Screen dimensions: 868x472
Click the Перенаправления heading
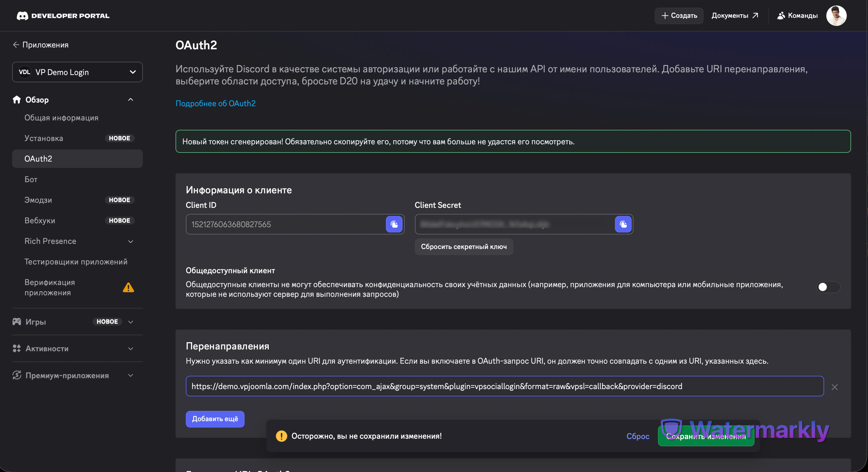(x=228, y=346)
